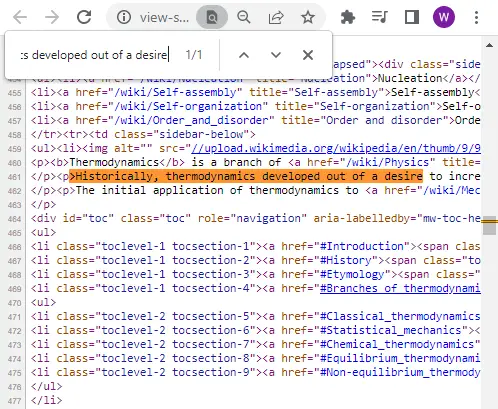The image size is (498, 409).
Task: Click the find bar search text field
Action: pos(95,55)
